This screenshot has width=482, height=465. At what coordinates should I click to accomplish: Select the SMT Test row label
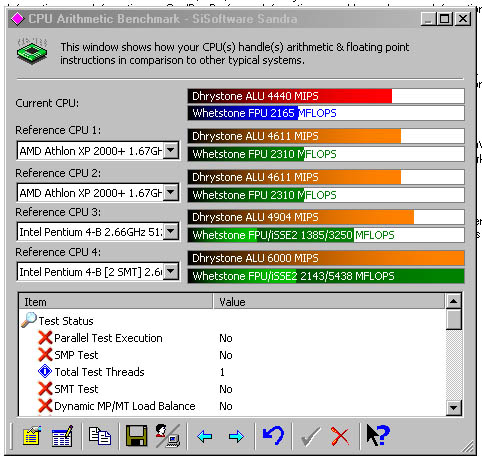pos(76,389)
